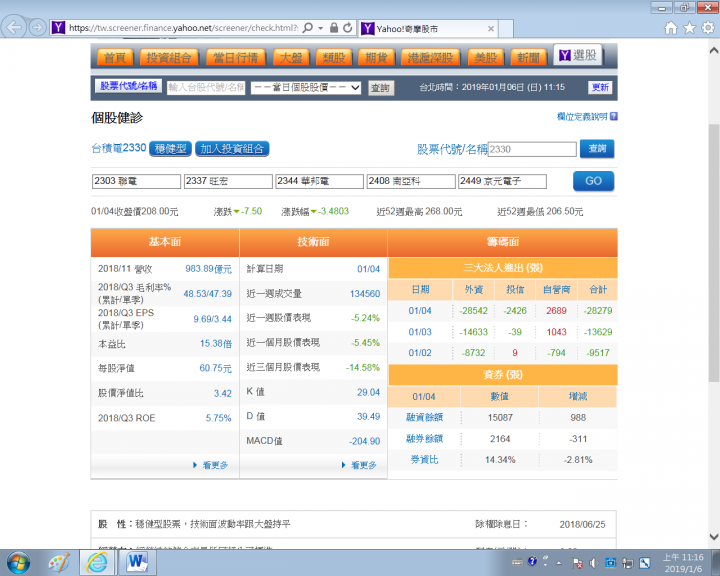Click 看更多 under 技術面

pos(364,465)
